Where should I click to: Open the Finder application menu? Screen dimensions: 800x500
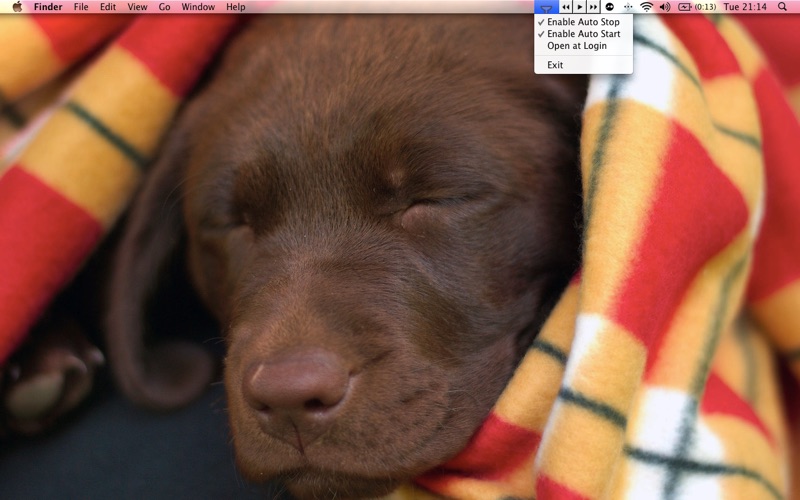coord(48,7)
